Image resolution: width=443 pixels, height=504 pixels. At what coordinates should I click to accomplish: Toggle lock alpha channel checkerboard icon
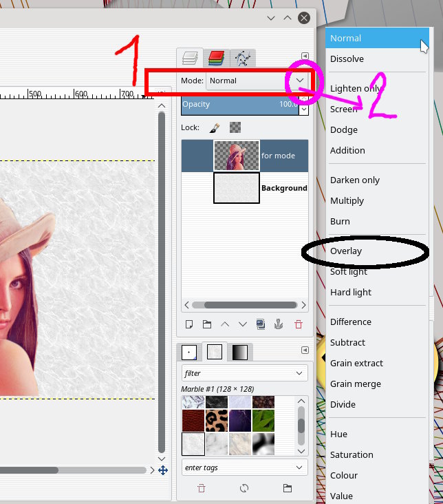(235, 127)
